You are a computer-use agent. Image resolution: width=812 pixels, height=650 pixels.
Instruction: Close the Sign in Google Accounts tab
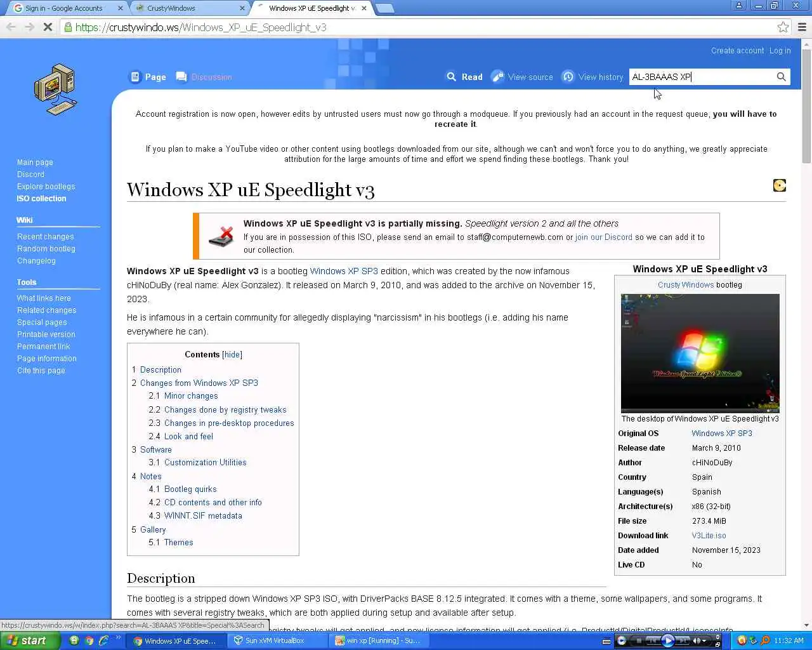tap(121, 8)
